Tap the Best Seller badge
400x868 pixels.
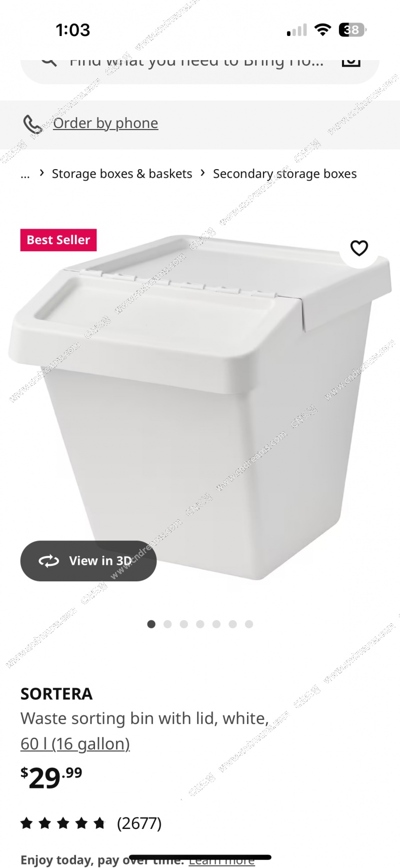(58, 240)
